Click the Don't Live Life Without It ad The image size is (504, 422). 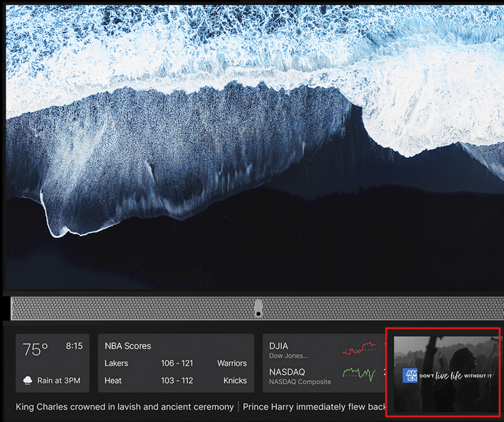pos(446,373)
